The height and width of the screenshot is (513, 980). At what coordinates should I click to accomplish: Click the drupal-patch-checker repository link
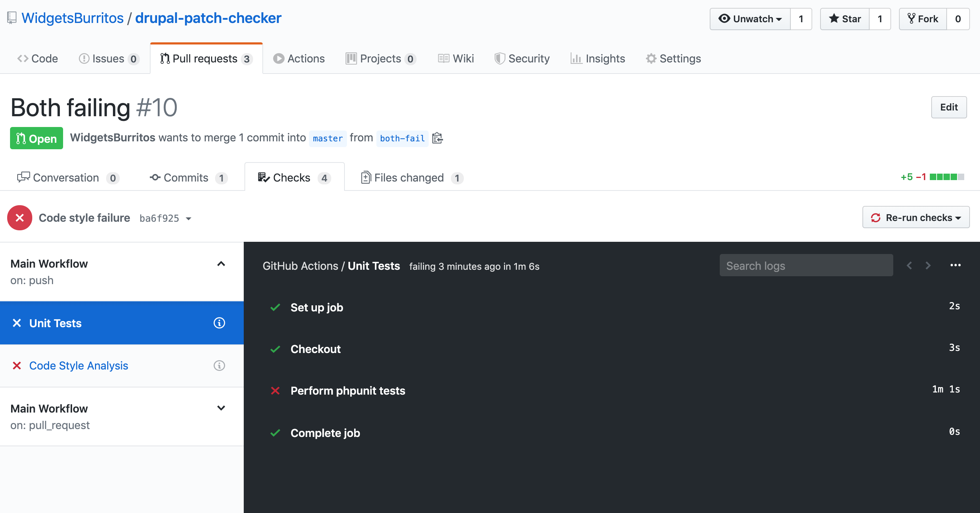click(x=208, y=18)
